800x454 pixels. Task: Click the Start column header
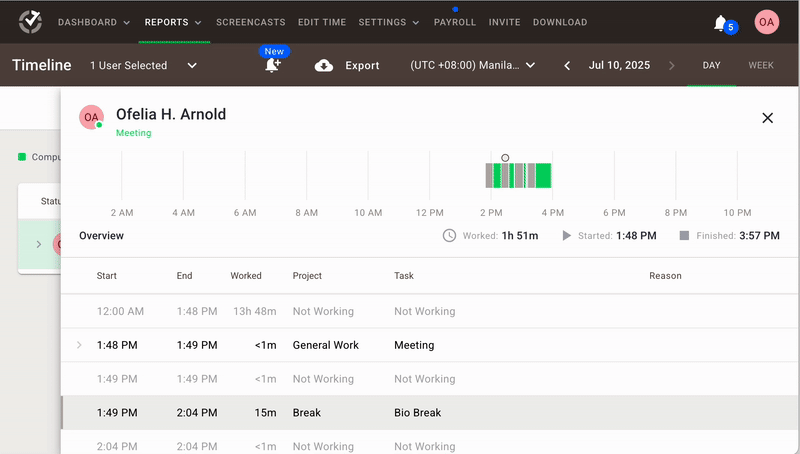107,275
